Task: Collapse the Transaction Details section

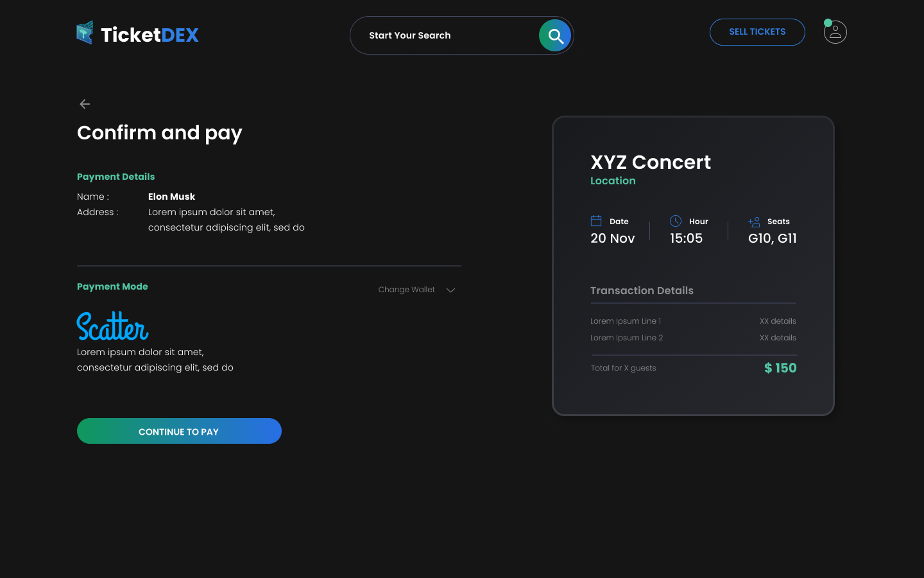Action: 642,290
